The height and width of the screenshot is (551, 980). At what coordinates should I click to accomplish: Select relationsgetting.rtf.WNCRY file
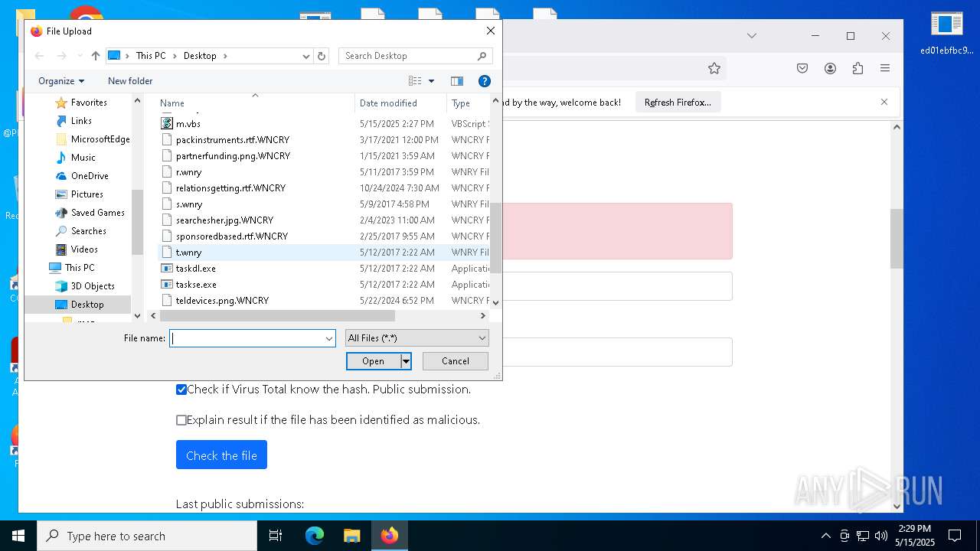click(x=230, y=188)
